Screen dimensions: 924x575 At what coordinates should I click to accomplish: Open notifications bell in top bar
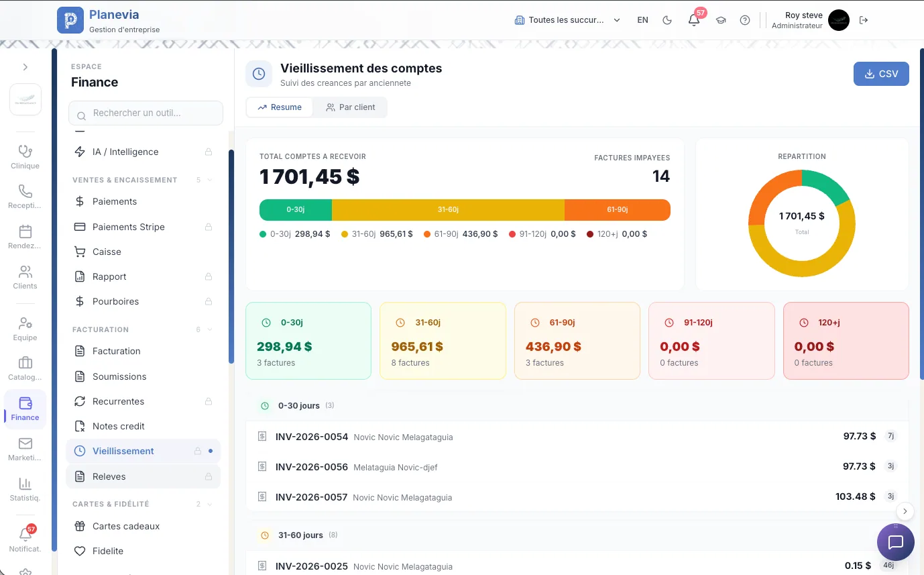click(694, 20)
